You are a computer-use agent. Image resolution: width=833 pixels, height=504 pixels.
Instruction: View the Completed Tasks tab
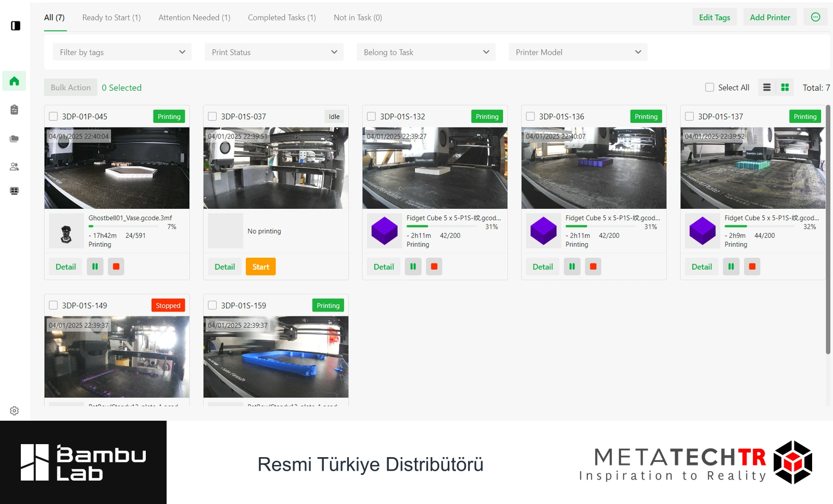click(x=282, y=18)
